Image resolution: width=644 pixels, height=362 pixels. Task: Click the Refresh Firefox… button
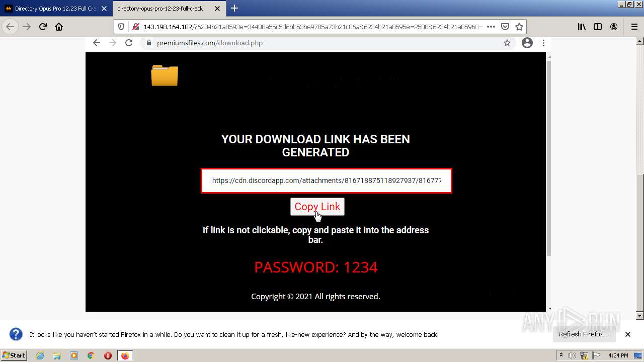tap(584, 334)
